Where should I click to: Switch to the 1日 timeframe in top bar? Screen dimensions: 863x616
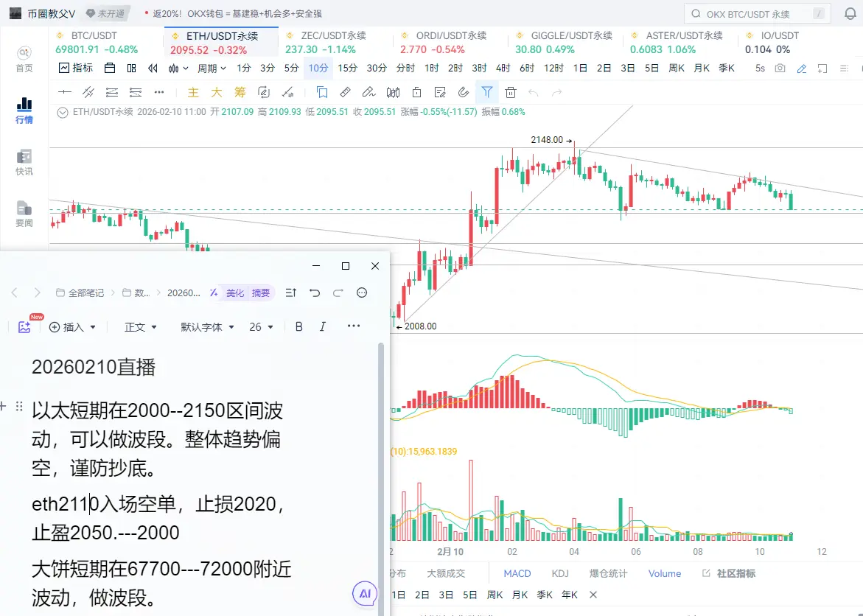point(580,69)
